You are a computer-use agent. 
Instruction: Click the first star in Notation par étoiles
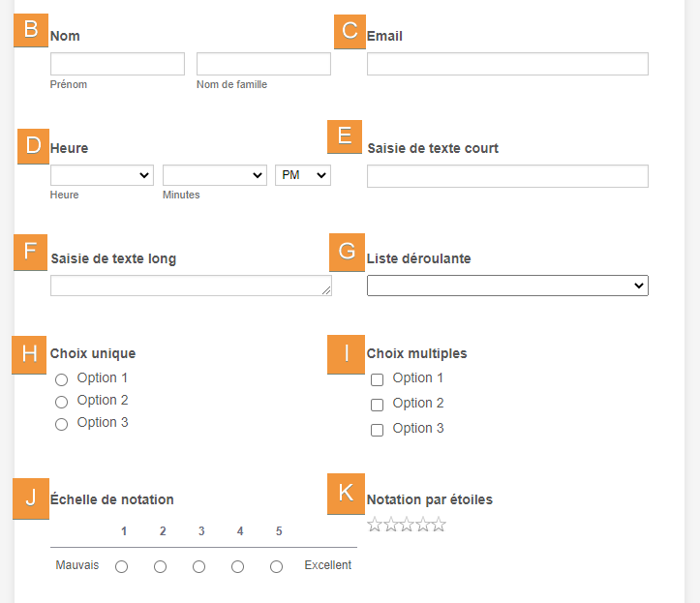376,525
